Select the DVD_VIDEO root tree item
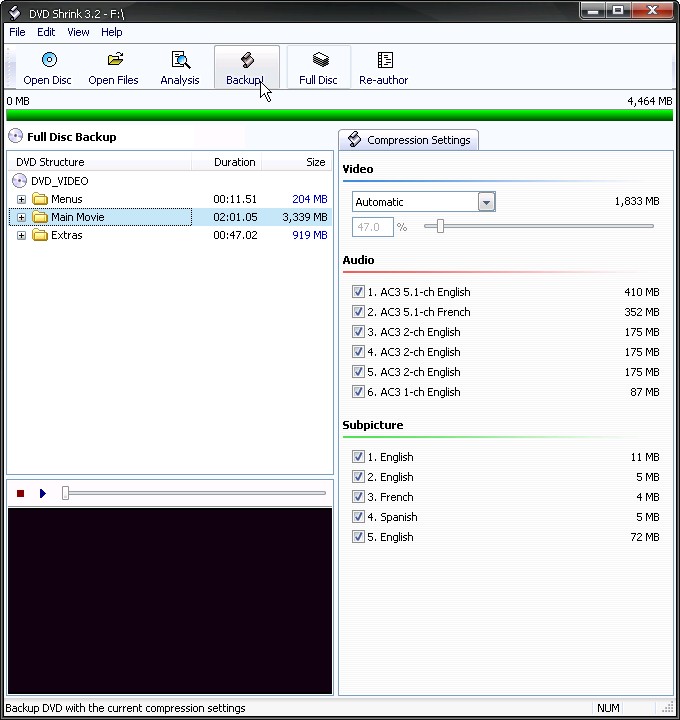680x720 pixels. 60,181
